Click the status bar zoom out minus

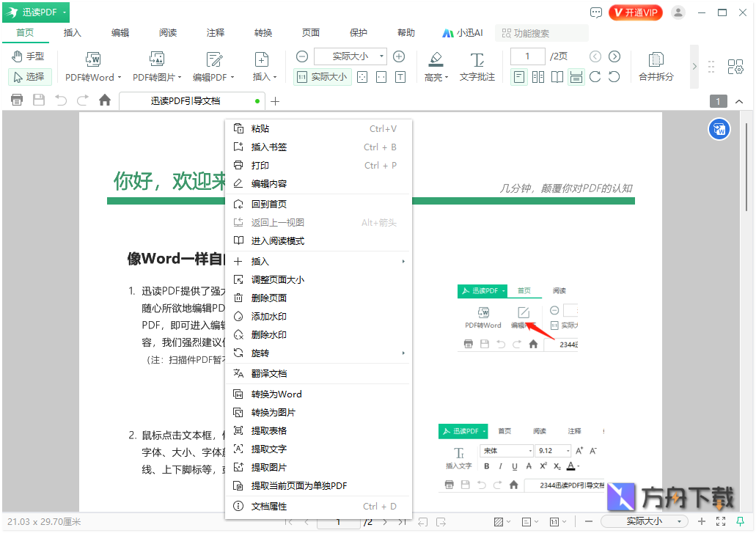pyautogui.click(x=589, y=521)
